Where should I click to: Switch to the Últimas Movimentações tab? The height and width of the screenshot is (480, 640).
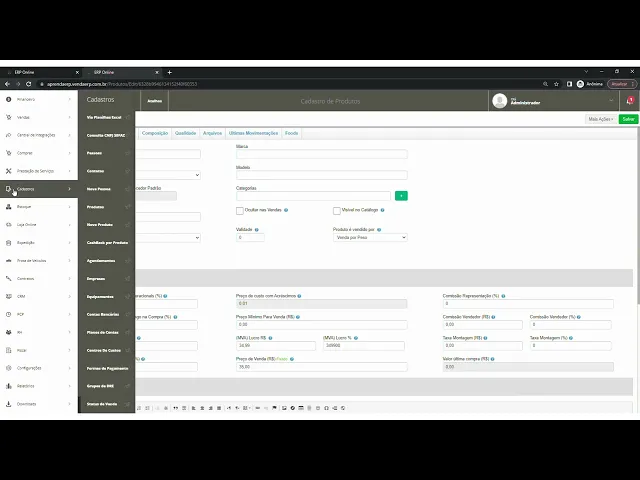point(253,133)
